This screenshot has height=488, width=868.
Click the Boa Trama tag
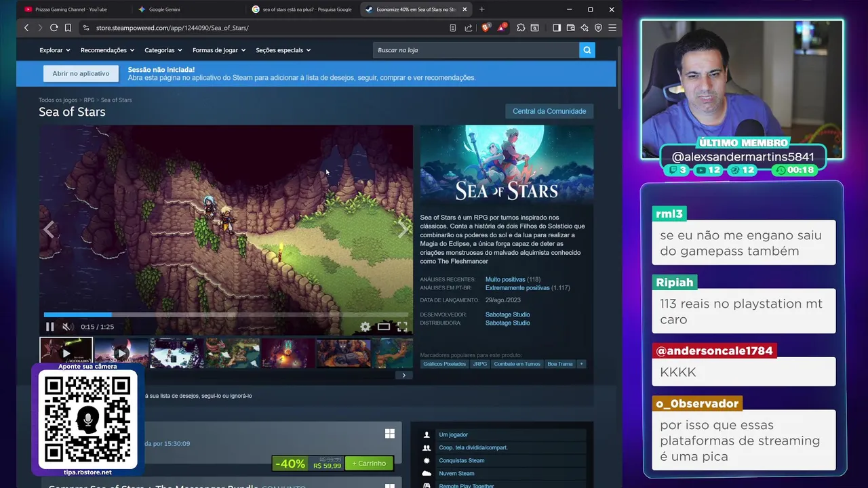point(560,364)
